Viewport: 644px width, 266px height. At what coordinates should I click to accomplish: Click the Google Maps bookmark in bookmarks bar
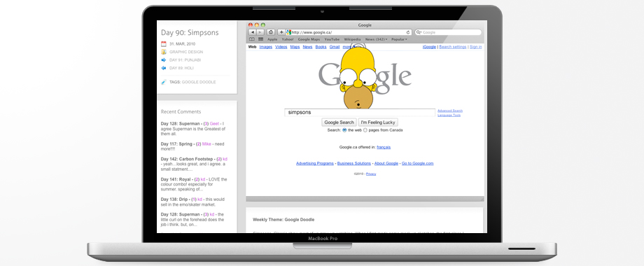click(x=309, y=39)
